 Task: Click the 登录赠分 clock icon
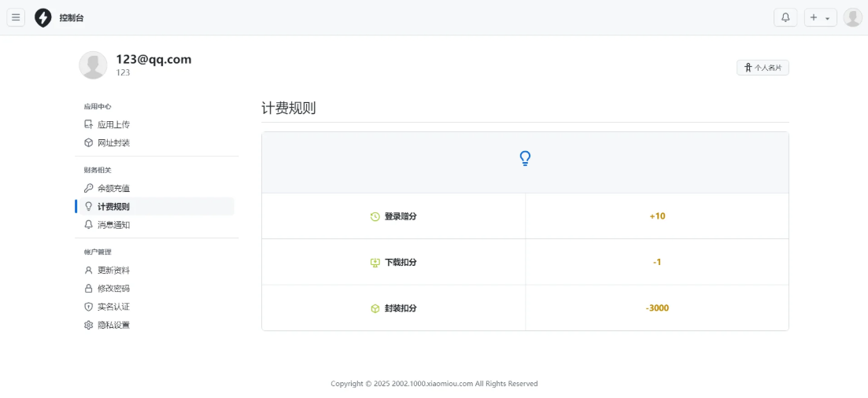(x=375, y=216)
